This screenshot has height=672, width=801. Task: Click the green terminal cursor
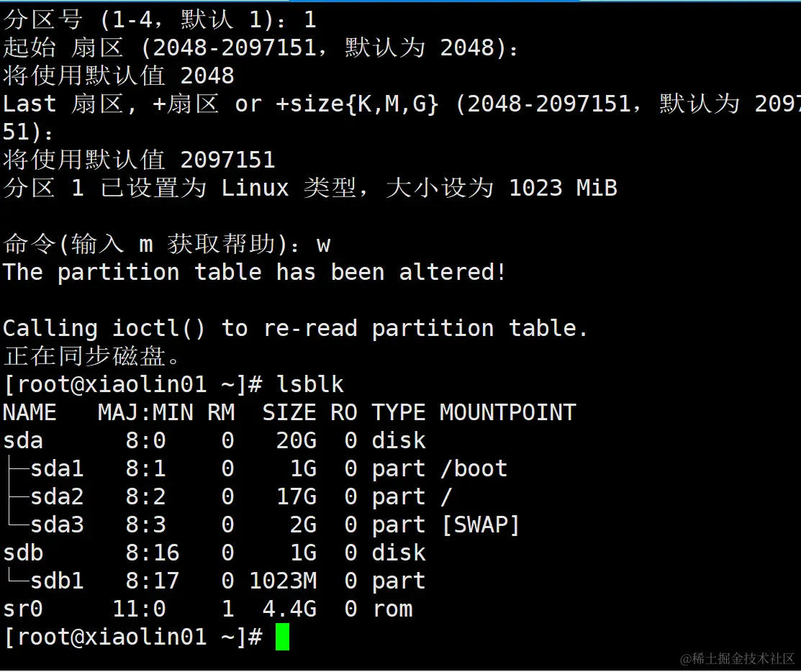[x=283, y=636]
